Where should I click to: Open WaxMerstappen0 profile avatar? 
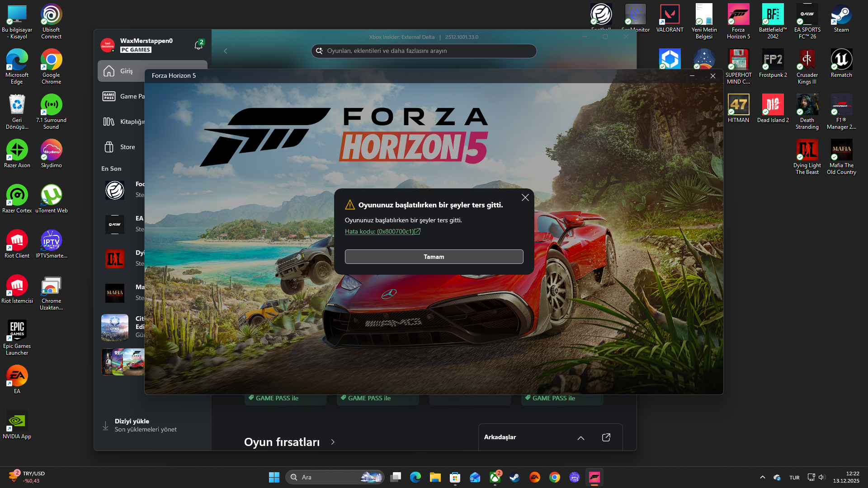pos(108,45)
